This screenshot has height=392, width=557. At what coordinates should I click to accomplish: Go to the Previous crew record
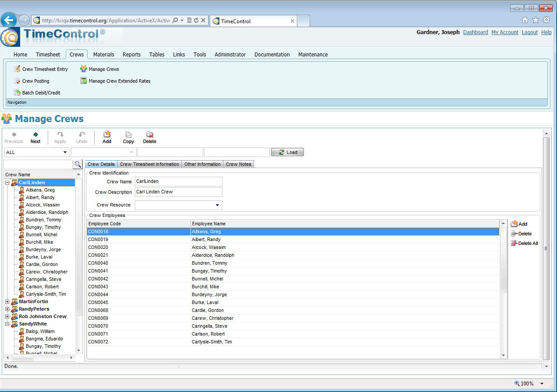pyautogui.click(x=14, y=137)
